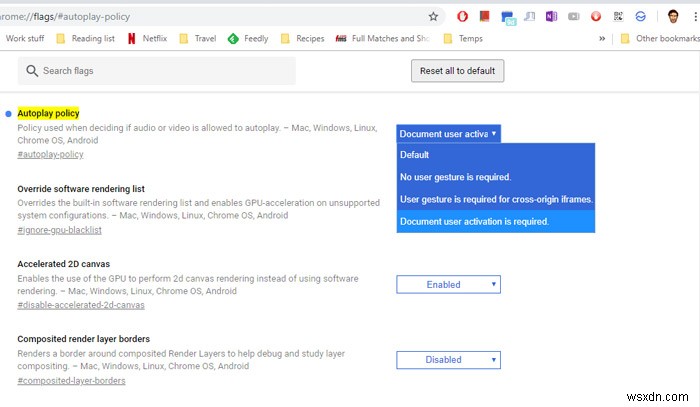700x407 pixels.
Task: Click the grey music note extension icon
Action: pos(529,17)
